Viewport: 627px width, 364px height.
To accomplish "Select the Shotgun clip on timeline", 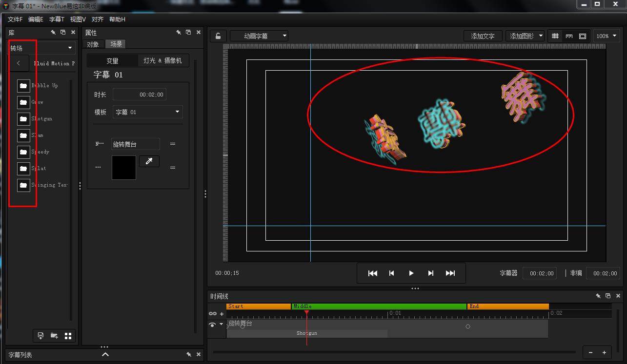I will click(307, 333).
